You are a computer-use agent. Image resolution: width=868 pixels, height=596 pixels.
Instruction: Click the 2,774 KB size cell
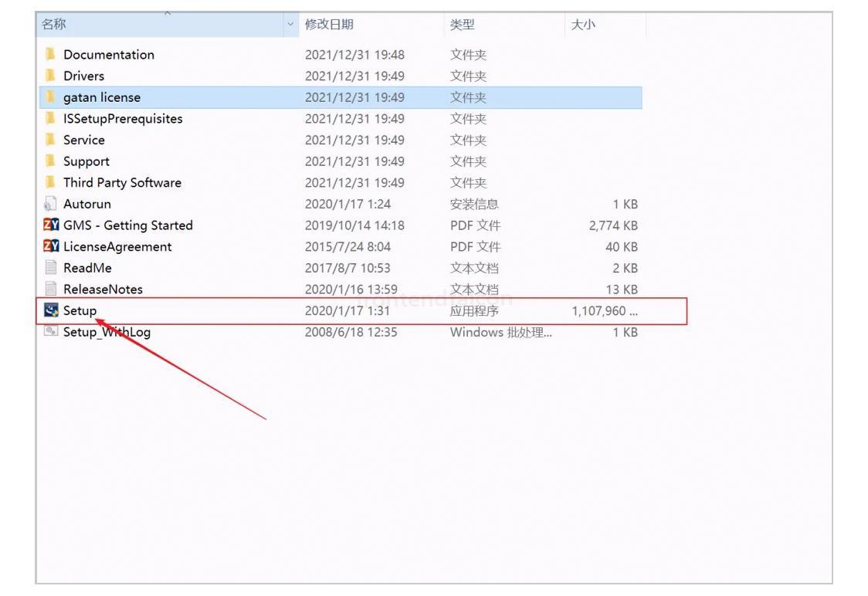613,225
